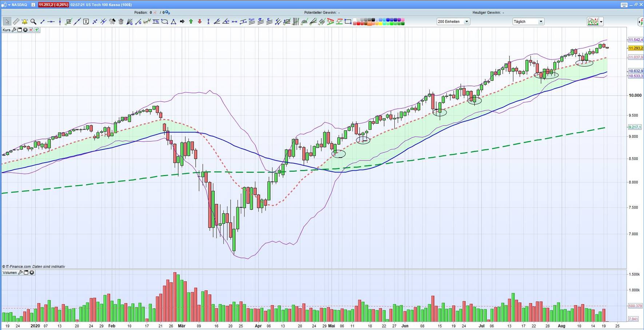Open the Kurs panel settings wrench

click(x=14, y=30)
